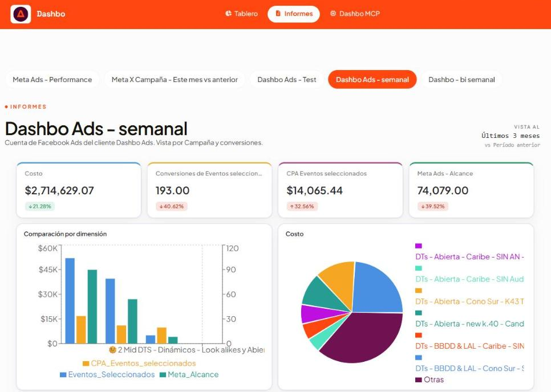This screenshot has height=392, width=551.
Task: Click the Tablero pie chart icon
Action: [228, 14]
